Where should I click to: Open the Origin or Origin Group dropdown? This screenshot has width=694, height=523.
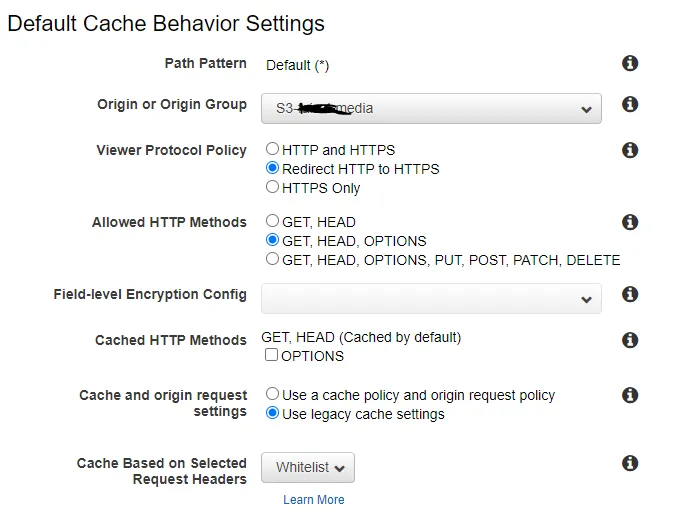[431, 108]
